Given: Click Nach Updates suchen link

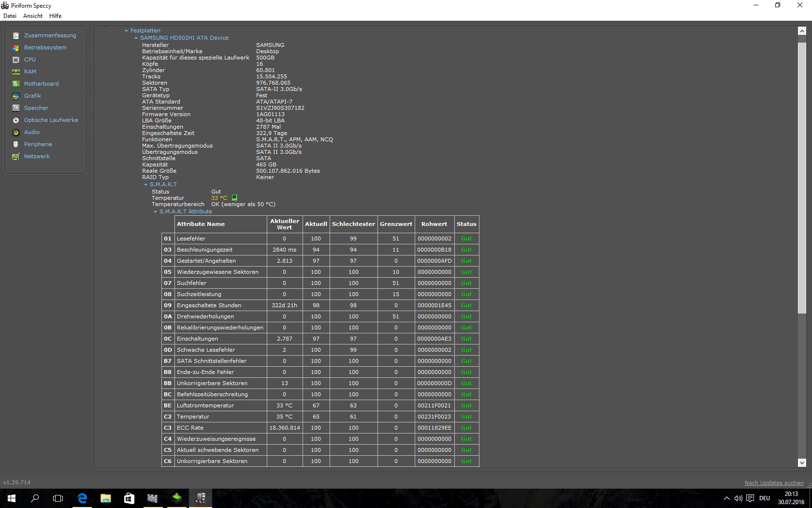Looking at the screenshot, I should coord(774,483).
